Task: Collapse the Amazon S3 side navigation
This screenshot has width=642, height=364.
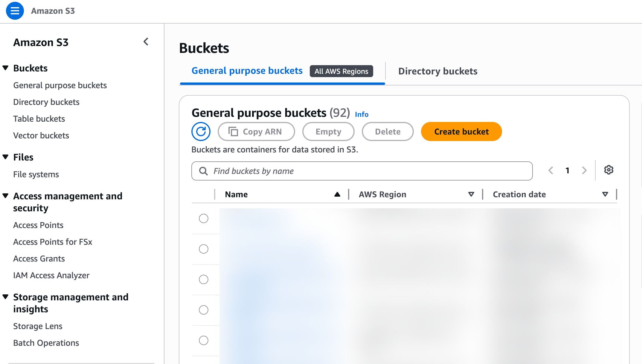Action: tap(146, 42)
